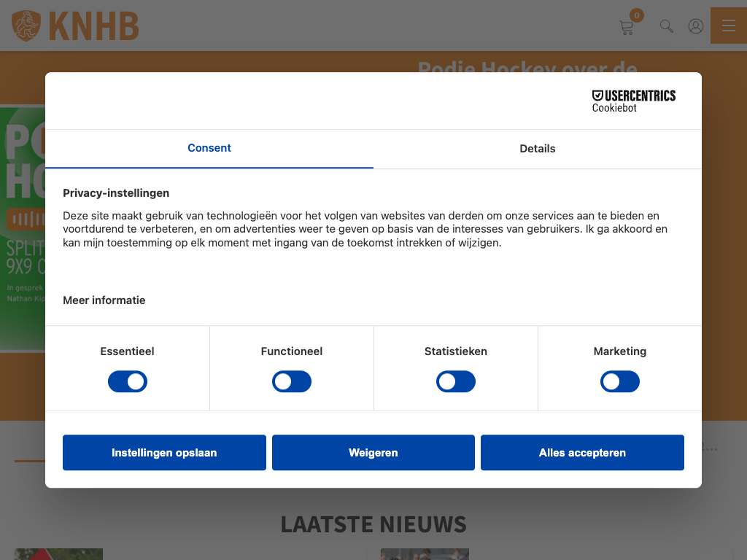This screenshot has height=560, width=747.
Task: Click the cart item count badge
Action: pyautogui.click(x=637, y=15)
